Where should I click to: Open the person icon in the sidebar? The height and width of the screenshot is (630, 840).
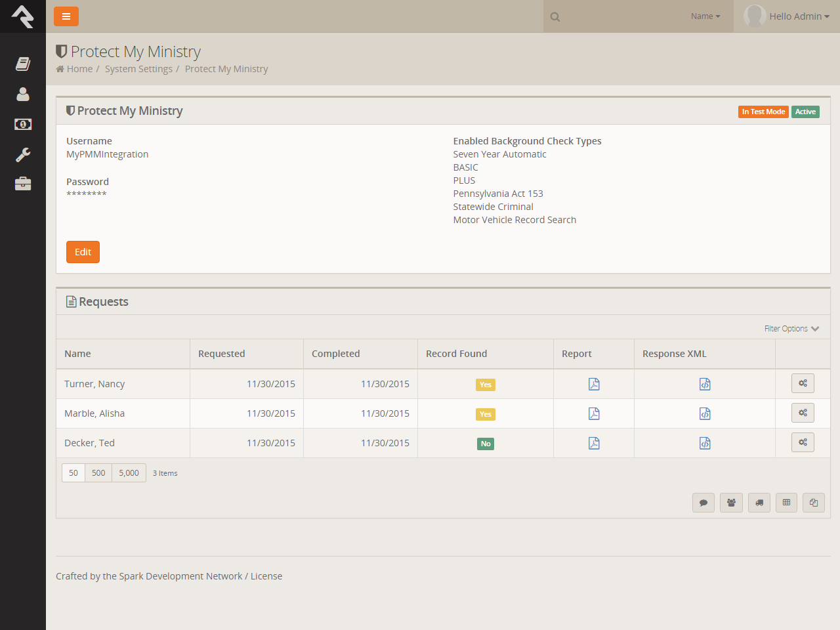[23, 94]
